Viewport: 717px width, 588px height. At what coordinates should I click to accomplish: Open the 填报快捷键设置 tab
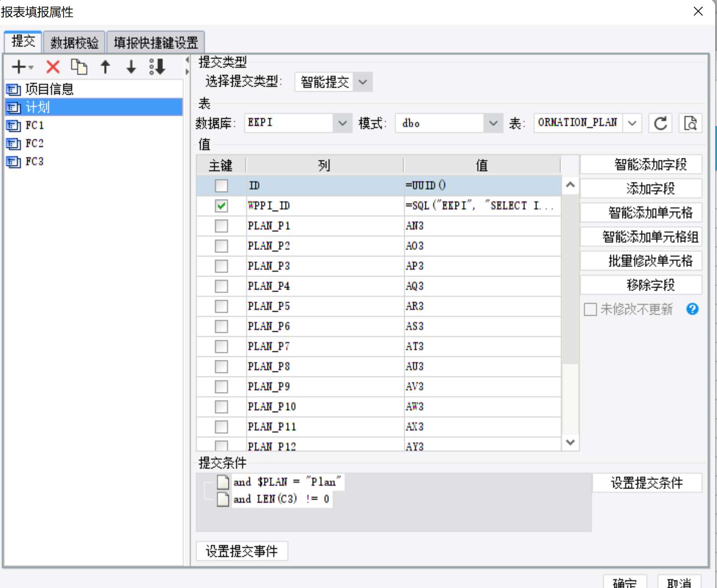click(156, 43)
